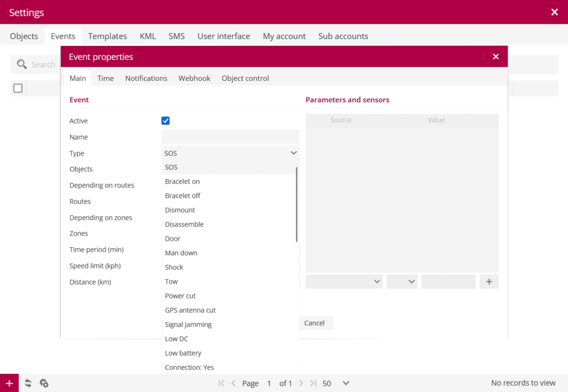Click the dropdown list scrollbar

296,204
